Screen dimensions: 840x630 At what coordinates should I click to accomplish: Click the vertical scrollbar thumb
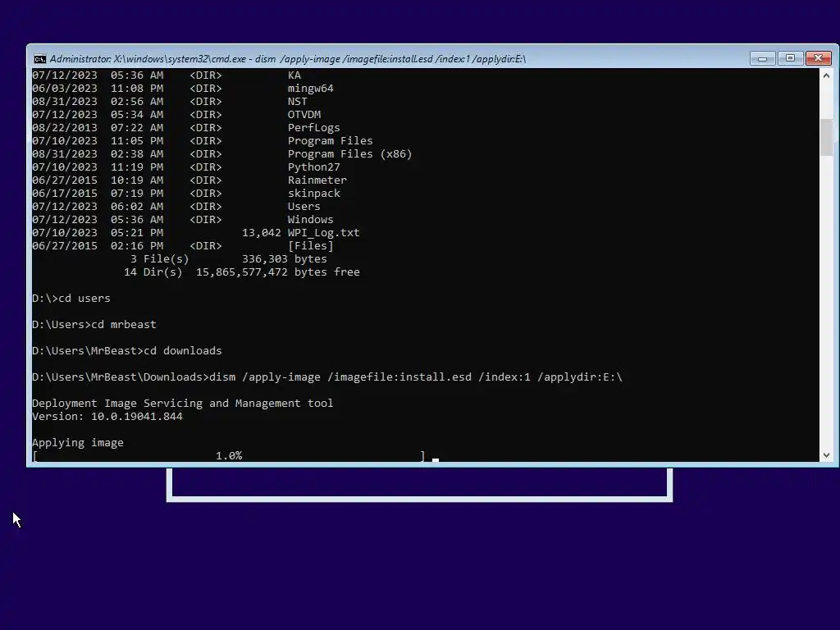click(826, 137)
